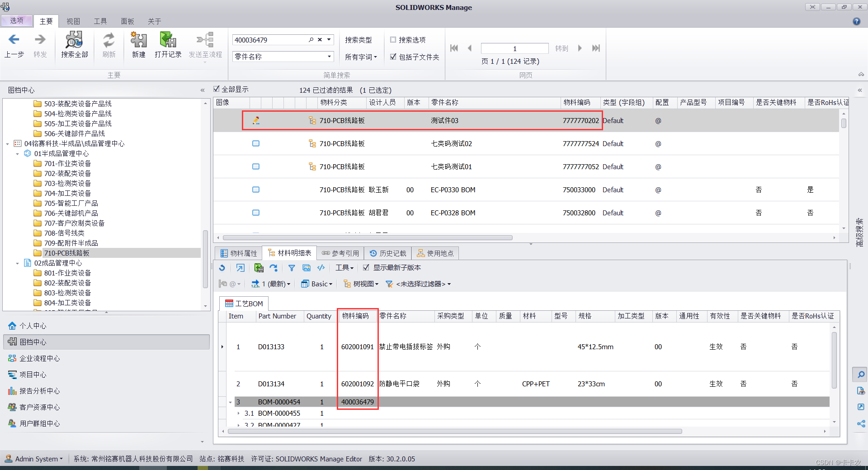
Task: Open the 企业流程中心 section in left sidebar
Action: click(x=39, y=358)
